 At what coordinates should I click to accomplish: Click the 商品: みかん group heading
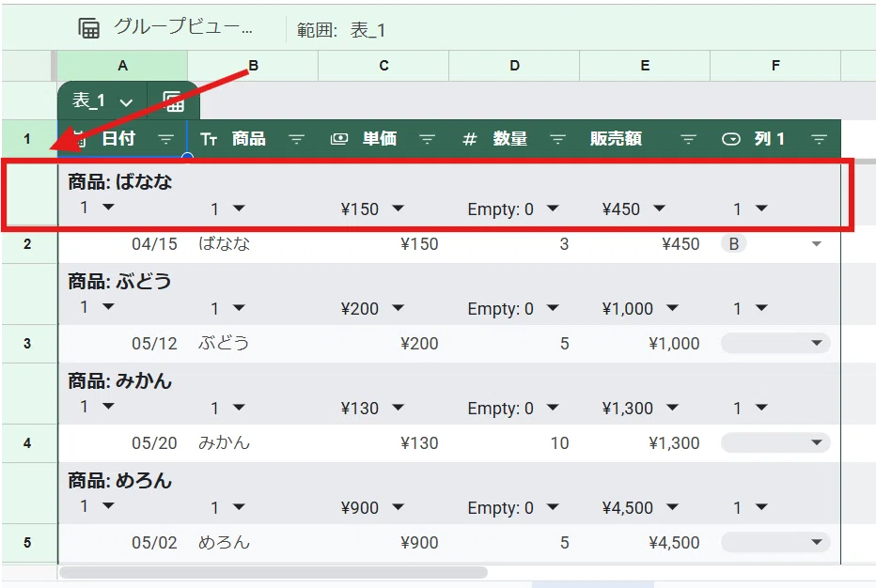(120, 380)
